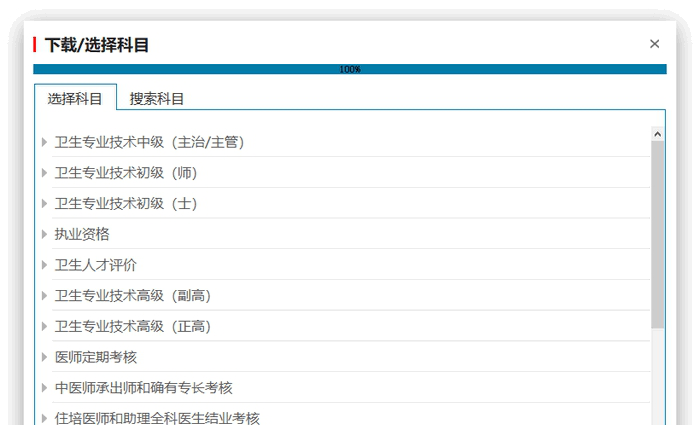Expand the 卫生人才评价 tree arrow
Viewport: 700px width, 442px height.
[44, 265]
